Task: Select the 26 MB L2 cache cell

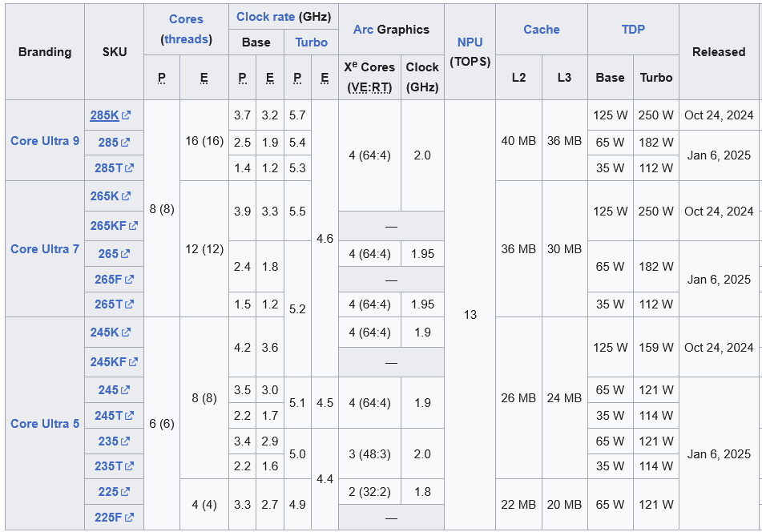Action: pos(518,398)
